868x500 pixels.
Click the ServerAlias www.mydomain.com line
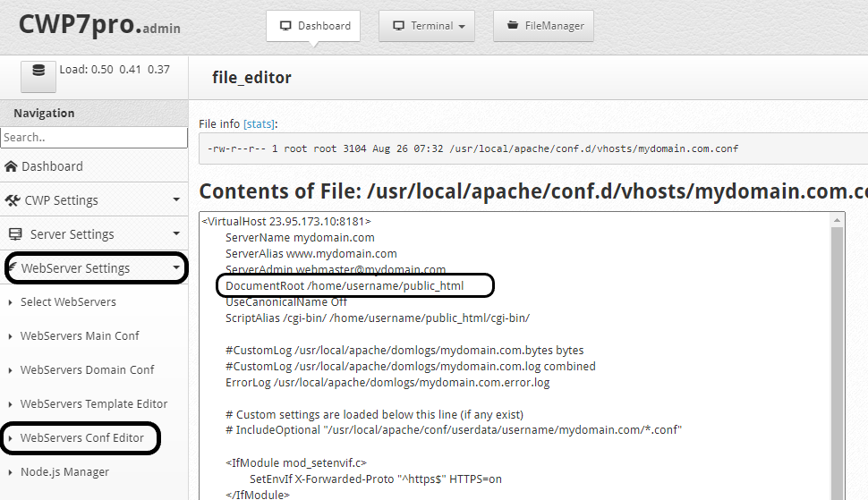tap(311, 254)
